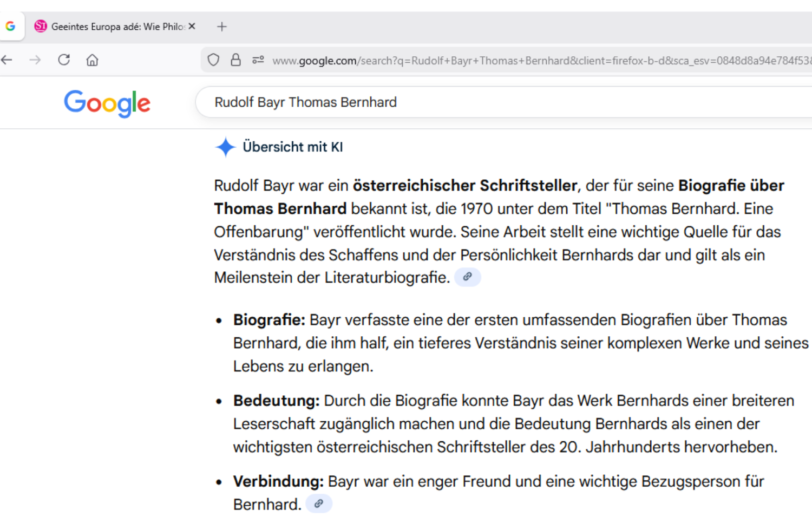This screenshot has width=812, height=523.
Task: Click into the "Rudolf Bayr Thomas Bernhard" search box
Action: click(x=487, y=102)
